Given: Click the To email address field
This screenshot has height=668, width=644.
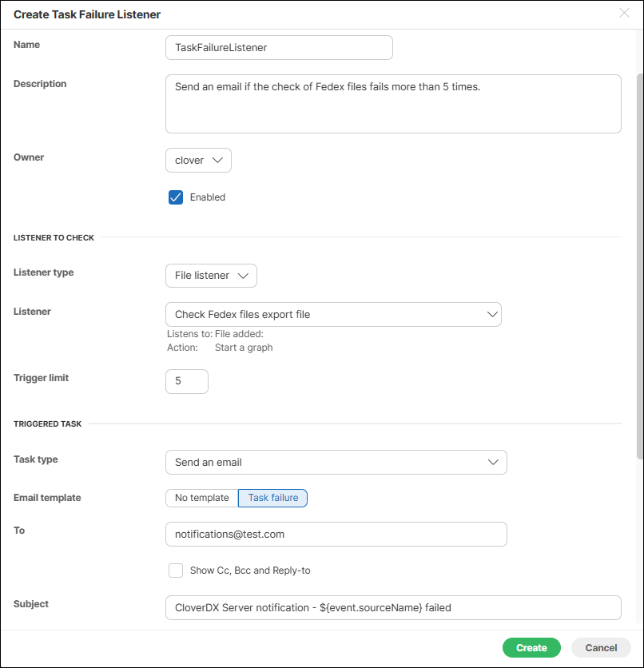Looking at the screenshot, I should [336, 534].
